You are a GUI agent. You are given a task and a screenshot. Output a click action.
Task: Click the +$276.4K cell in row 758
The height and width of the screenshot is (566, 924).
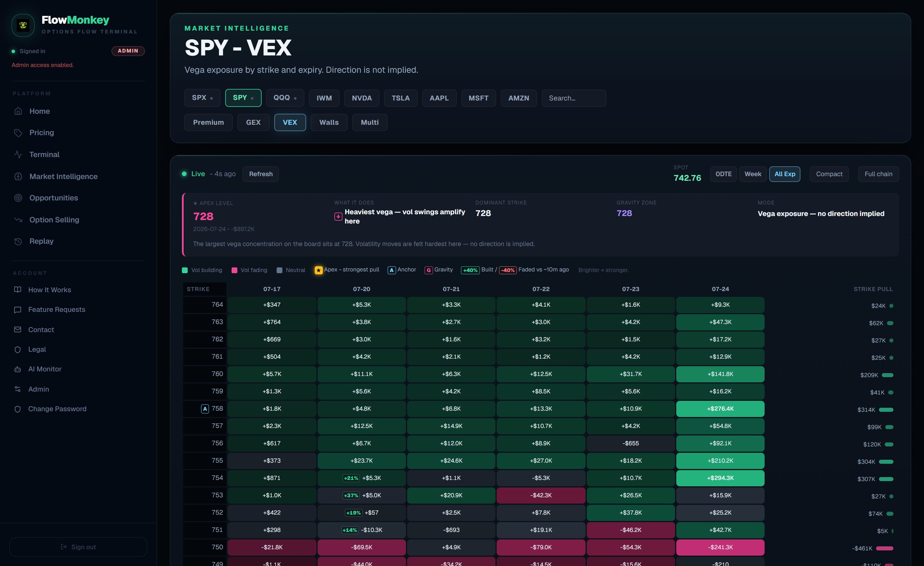point(720,409)
